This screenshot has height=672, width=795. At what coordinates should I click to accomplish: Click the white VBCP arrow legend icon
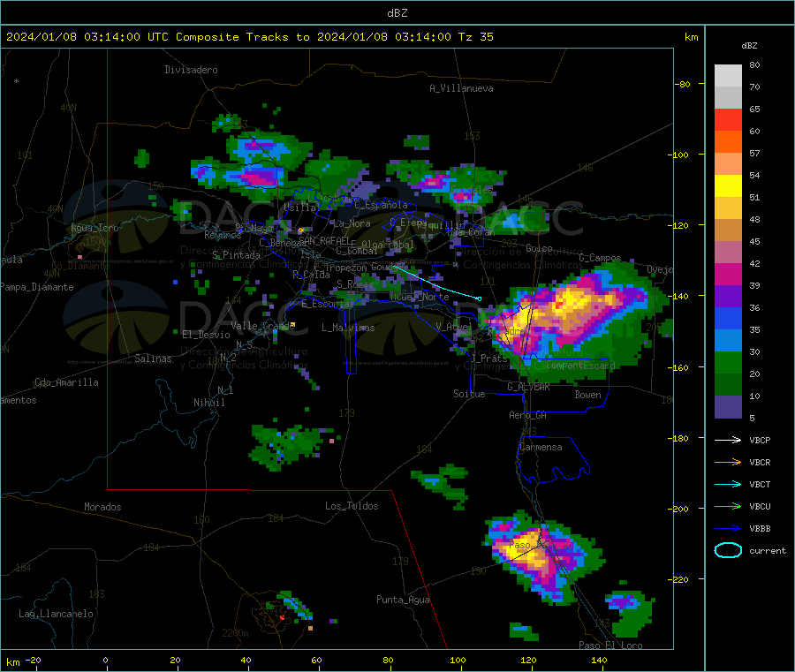click(x=728, y=440)
